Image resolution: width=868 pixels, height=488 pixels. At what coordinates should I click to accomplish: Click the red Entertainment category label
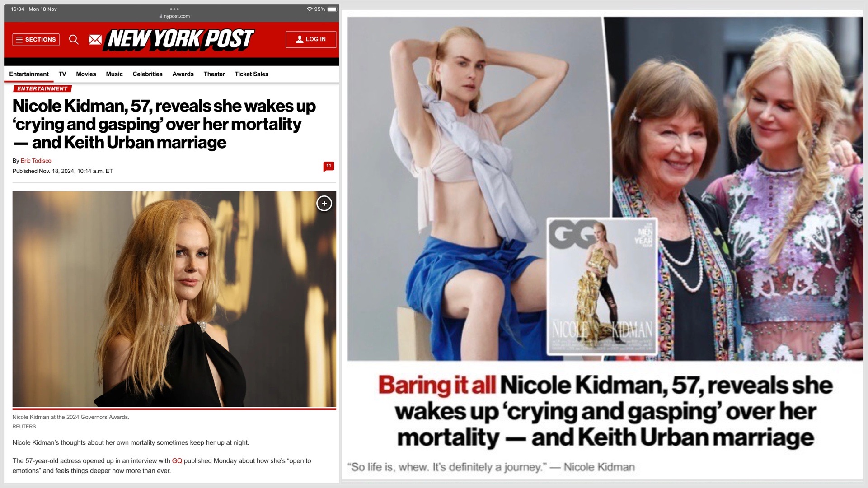[42, 88]
